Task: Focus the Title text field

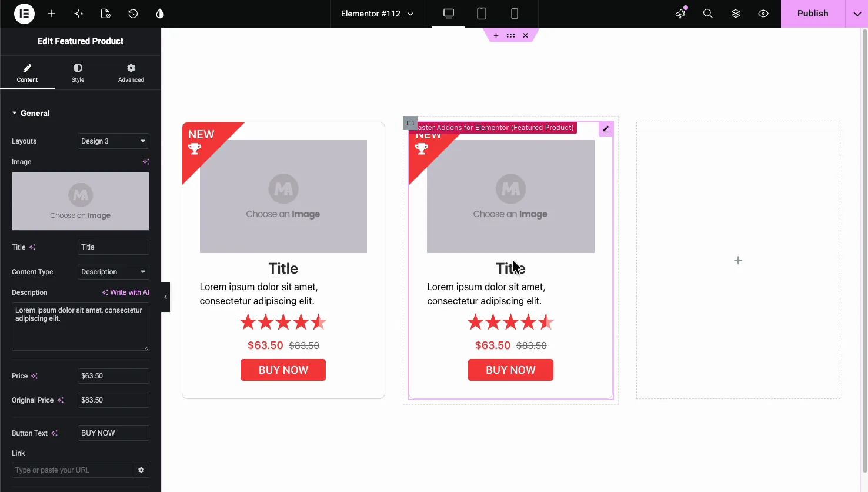Action: pos(113,247)
